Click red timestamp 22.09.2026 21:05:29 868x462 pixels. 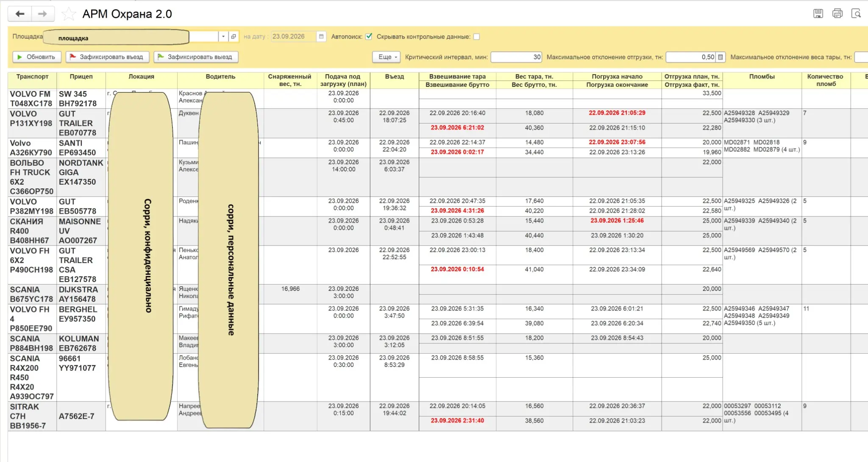[617, 113]
